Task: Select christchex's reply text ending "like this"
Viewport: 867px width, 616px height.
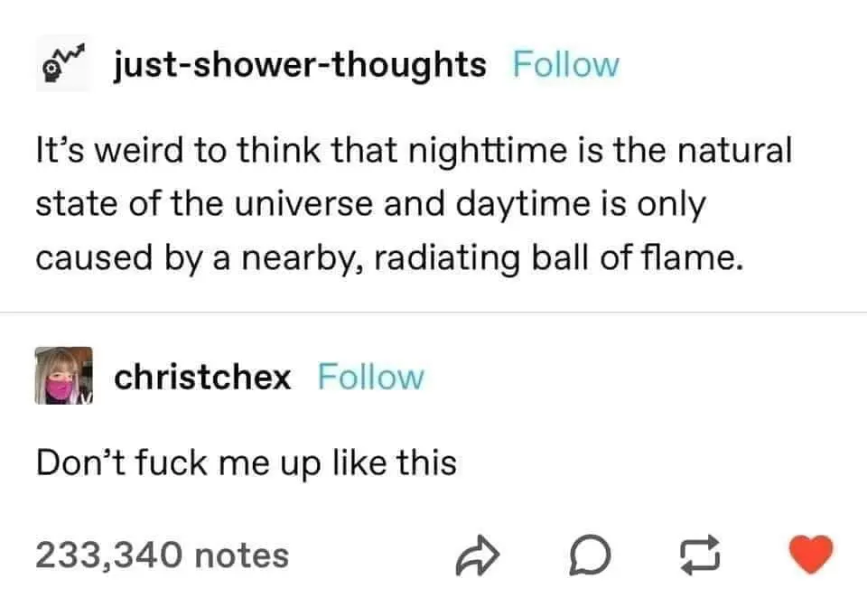Action: pyautogui.click(x=247, y=462)
